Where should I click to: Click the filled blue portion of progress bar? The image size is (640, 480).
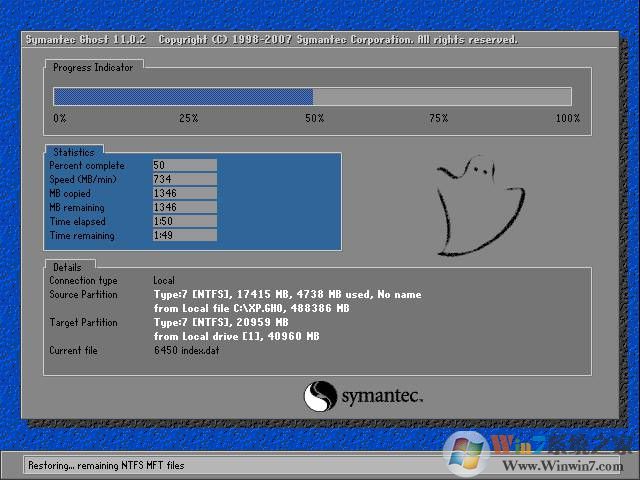(182, 97)
